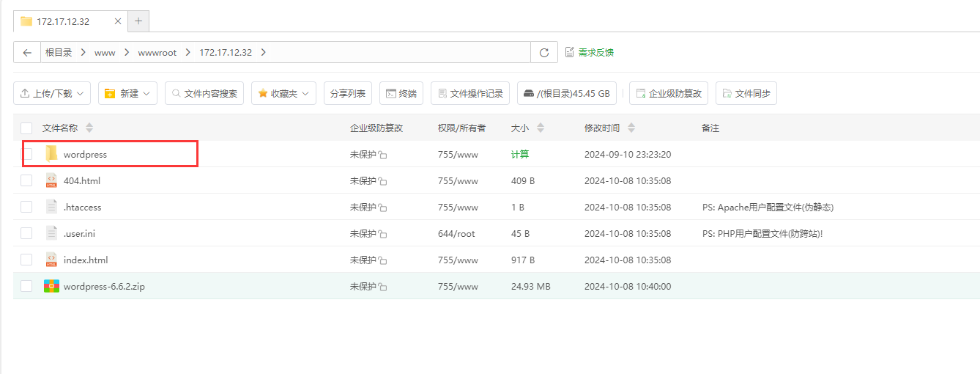This screenshot has height=374, width=980.
Task: Check the wordpress folder checkbox
Action: pyautogui.click(x=26, y=154)
